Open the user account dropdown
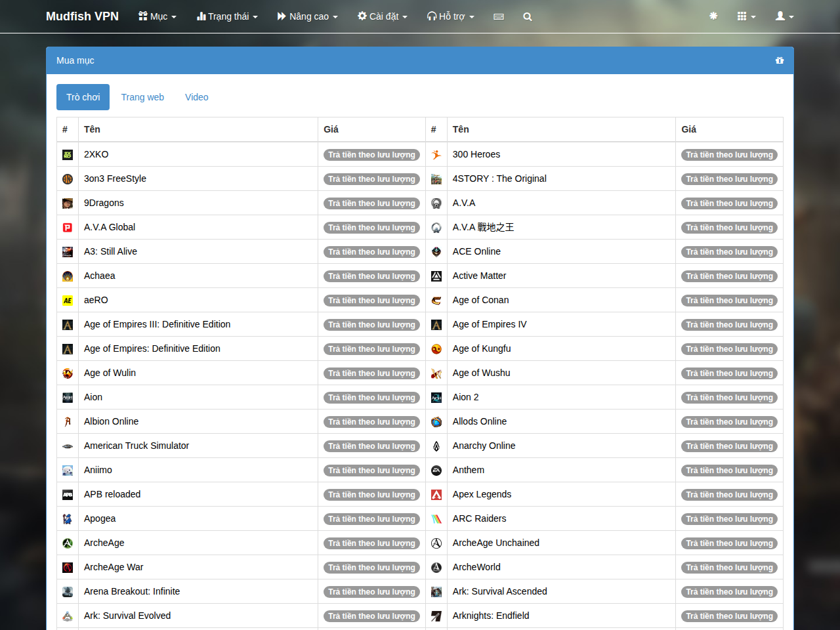The width and height of the screenshot is (840, 630). coord(784,16)
